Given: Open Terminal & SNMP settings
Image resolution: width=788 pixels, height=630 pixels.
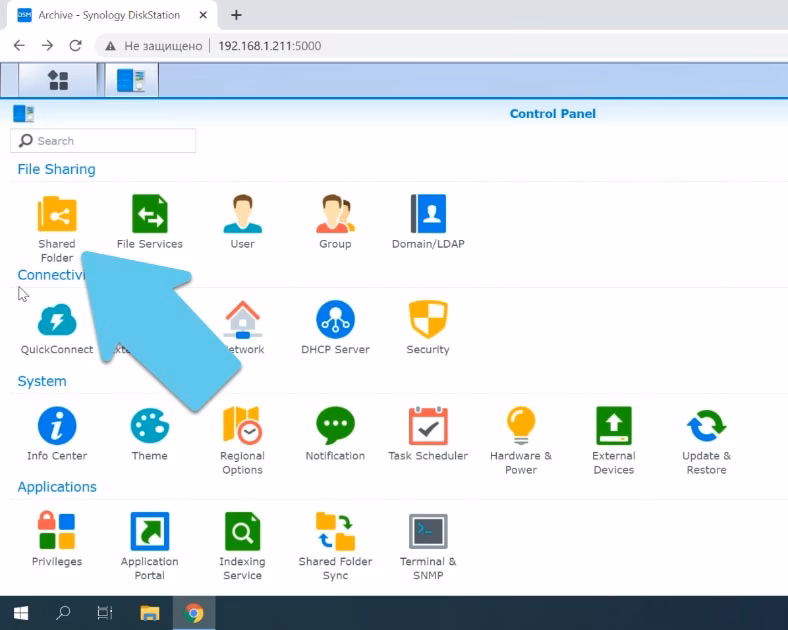Looking at the screenshot, I should 428,533.
